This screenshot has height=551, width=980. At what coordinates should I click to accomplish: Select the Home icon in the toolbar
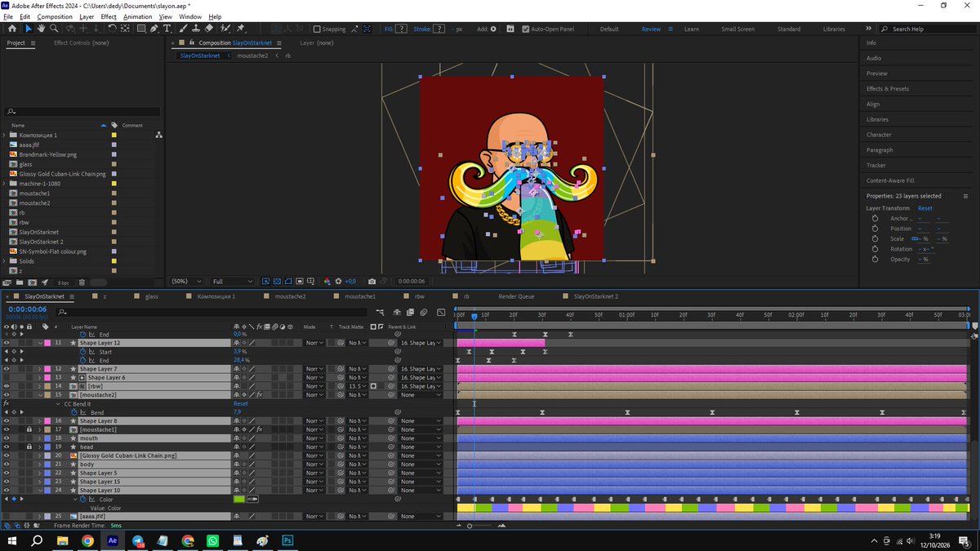12,29
